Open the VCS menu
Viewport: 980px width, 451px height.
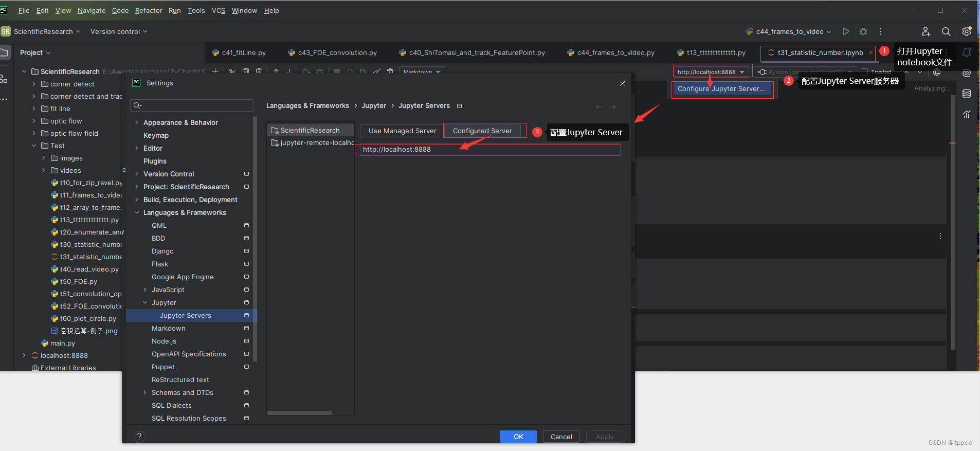pos(219,10)
